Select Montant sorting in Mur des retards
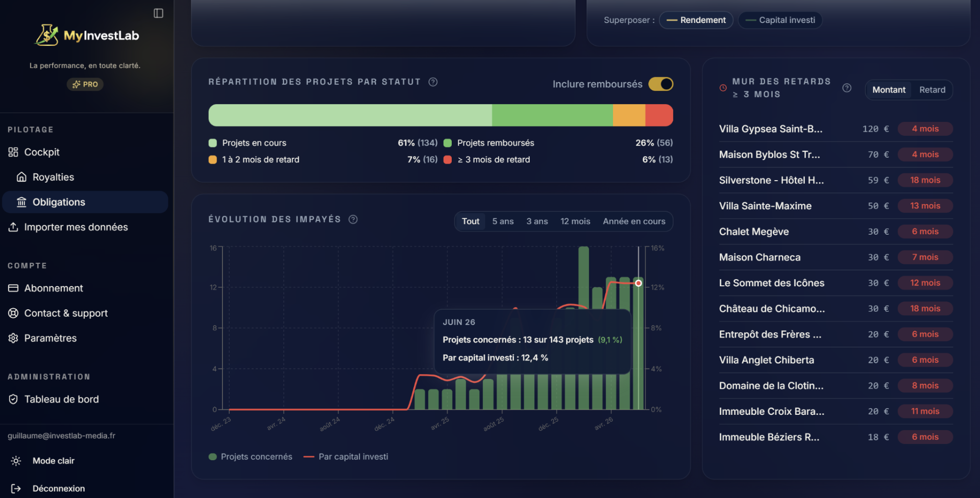The width and height of the screenshot is (980, 498). [889, 90]
